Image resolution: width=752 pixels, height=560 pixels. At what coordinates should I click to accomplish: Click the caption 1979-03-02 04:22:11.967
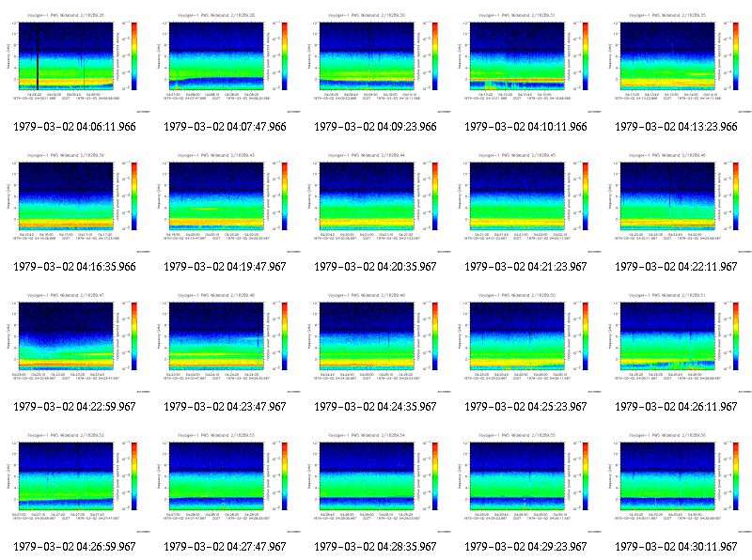pyautogui.click(x=676, y=267)
